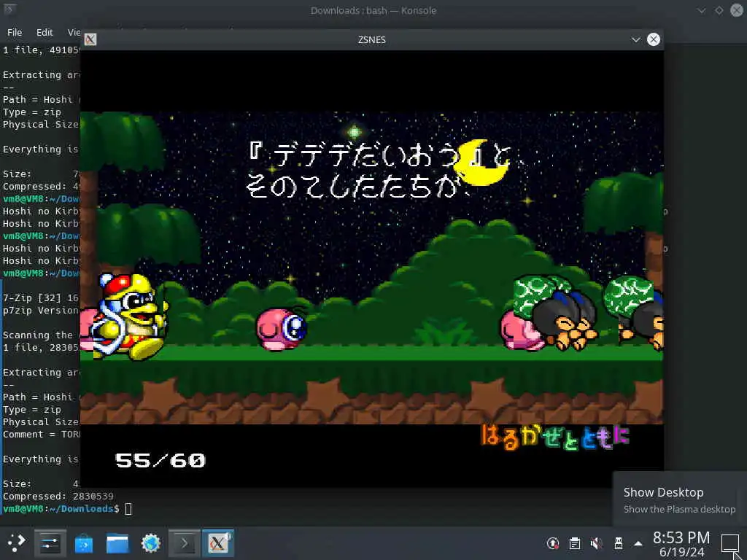Click the 'Compressed: 2830539' terminal line

click(58, 496)
